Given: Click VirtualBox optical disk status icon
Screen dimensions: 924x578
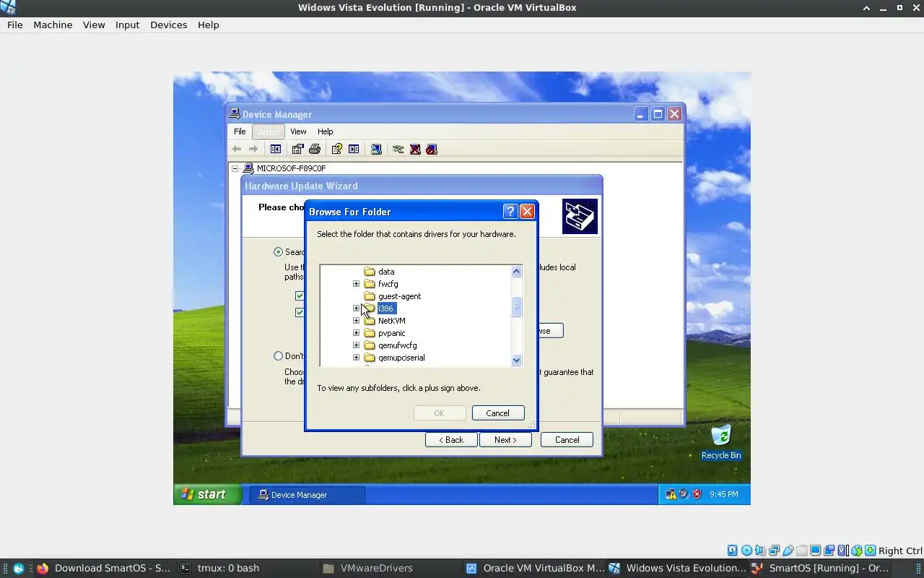Looking at the screenshot, I should (x=746, y=551).
